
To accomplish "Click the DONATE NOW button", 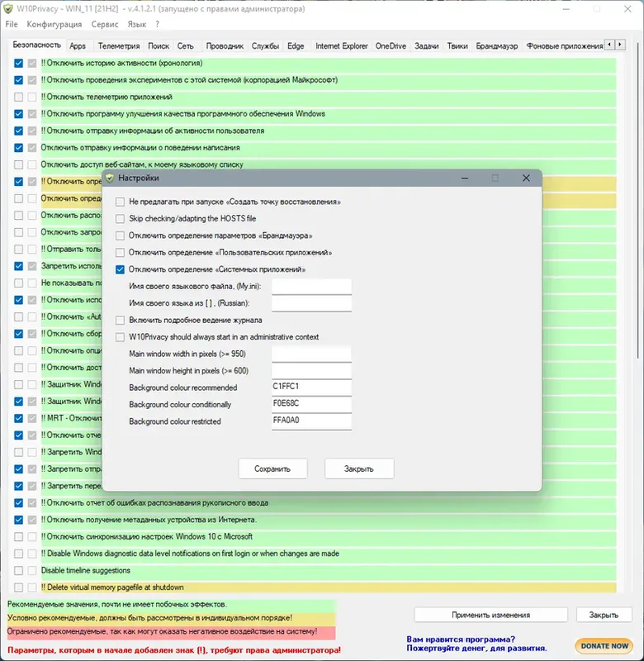I will point(604,645).
